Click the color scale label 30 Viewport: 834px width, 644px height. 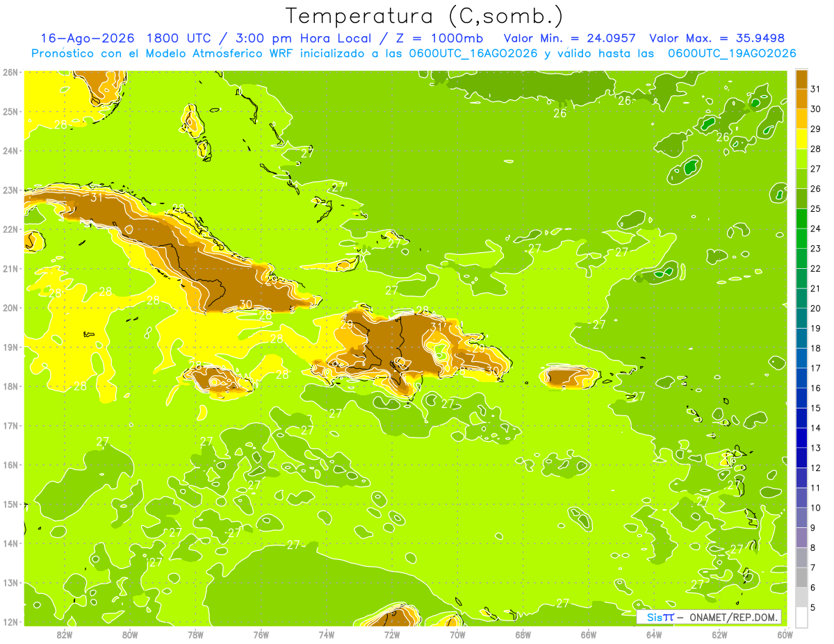click(x=816, y=109)
